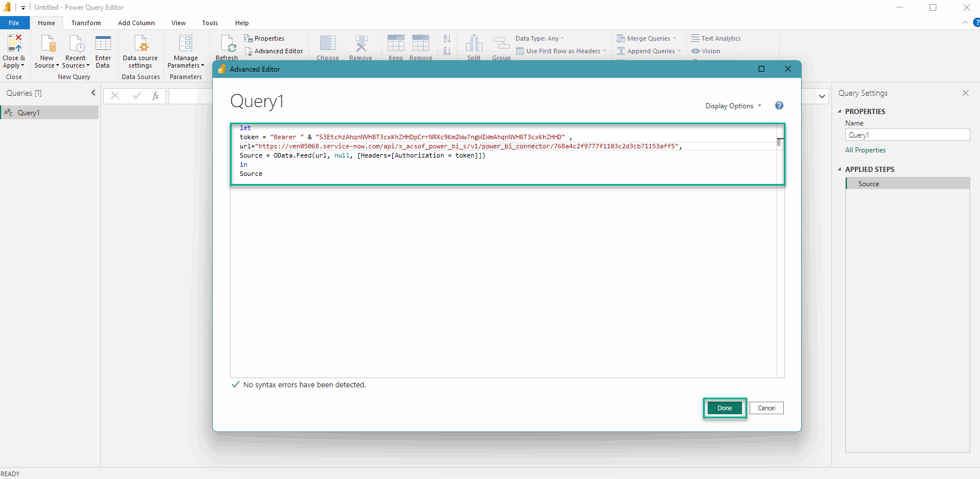This screenshot has width=980, height=479.
Task: Select Query1 in Queries pane
Action: pos(50,112)
